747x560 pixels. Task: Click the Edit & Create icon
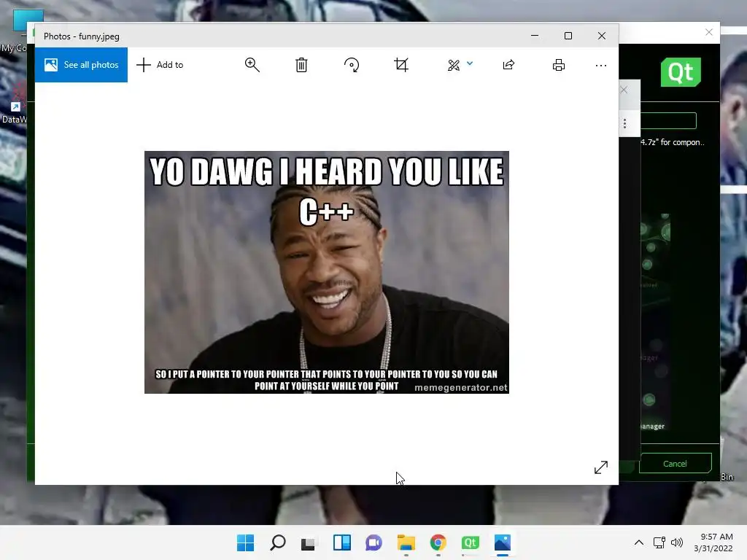454,65
